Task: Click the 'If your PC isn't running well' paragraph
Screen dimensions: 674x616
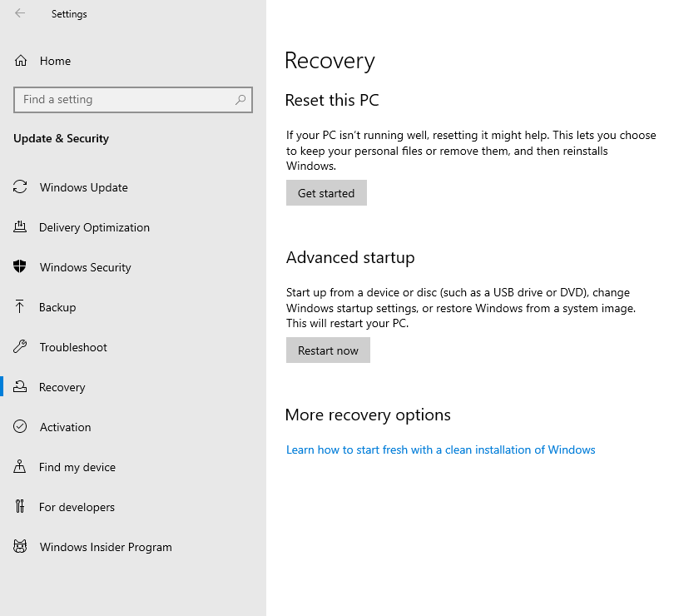Action: (x=471, y=151)
